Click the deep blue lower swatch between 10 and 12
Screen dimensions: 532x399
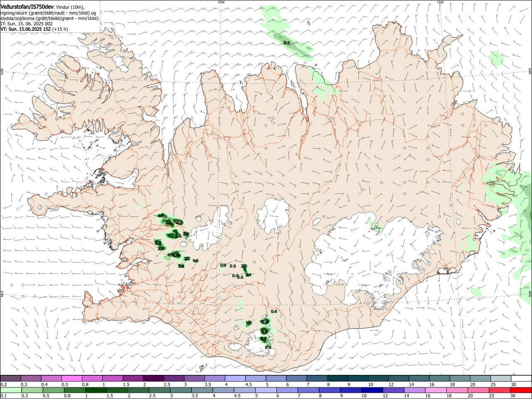[372, 390]
